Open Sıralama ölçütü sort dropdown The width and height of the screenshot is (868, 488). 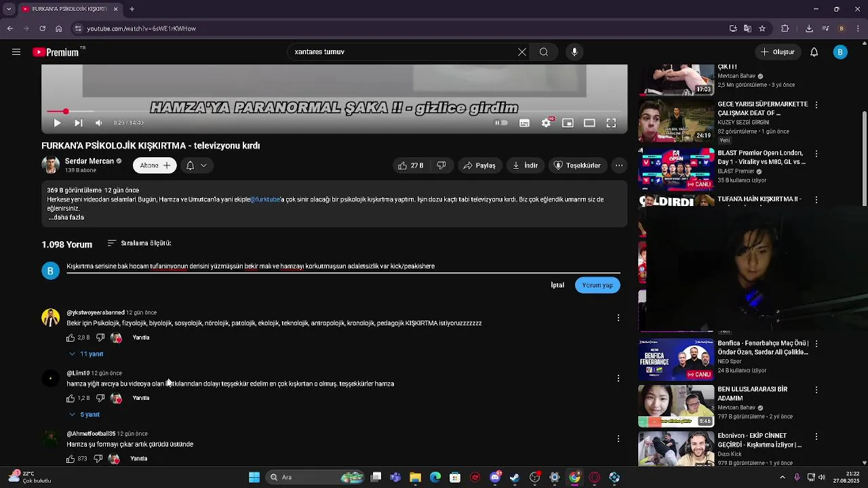click(139, 243)
